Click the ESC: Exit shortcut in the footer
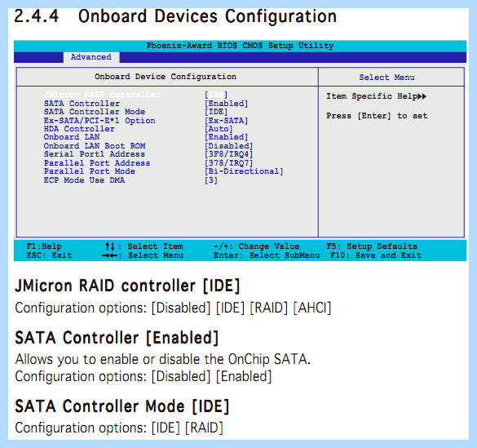The height and width of the screenshot is (448, 477). pyautogui.click(x=49, y=255)
